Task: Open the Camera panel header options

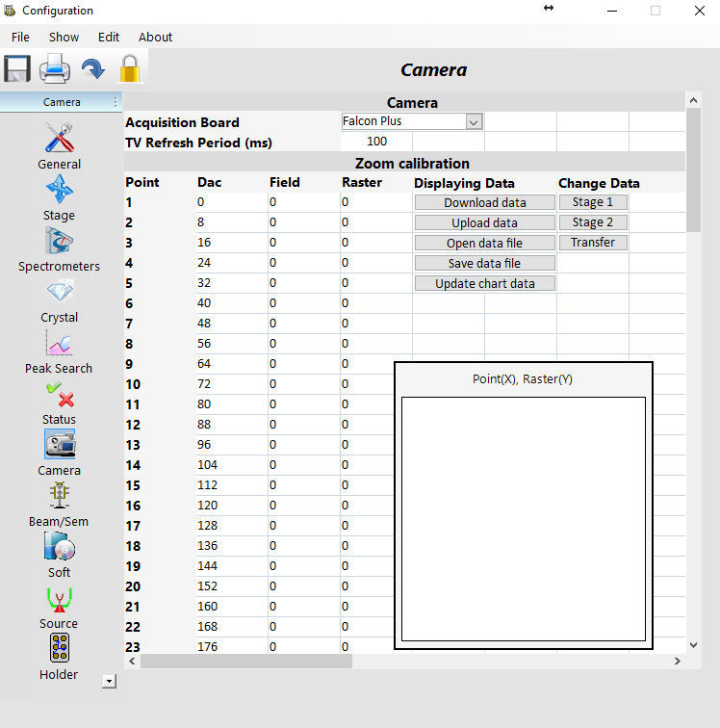Action: tap(116, 102)
